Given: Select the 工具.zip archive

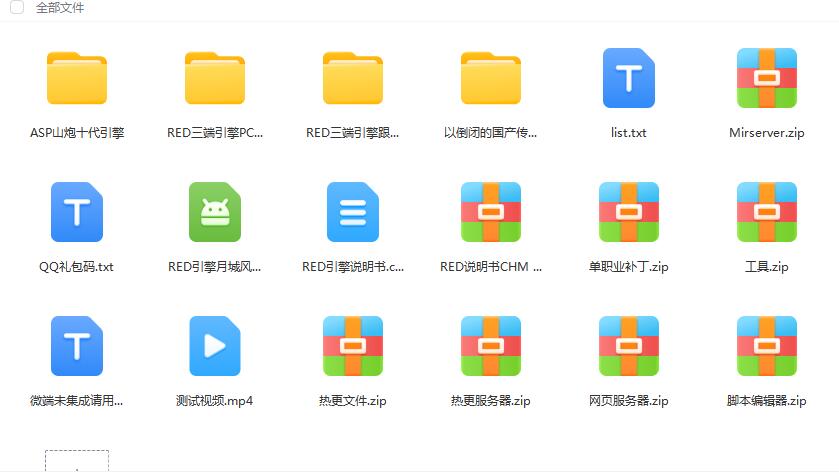Looking at the screenshot, I should pos(767,212).
